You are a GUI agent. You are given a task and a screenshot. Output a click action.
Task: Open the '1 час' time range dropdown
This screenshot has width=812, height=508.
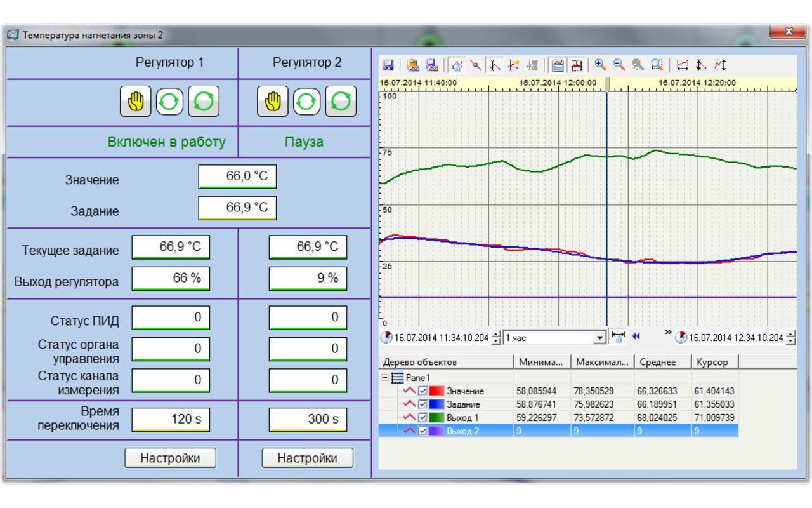(x=599, y=338)
